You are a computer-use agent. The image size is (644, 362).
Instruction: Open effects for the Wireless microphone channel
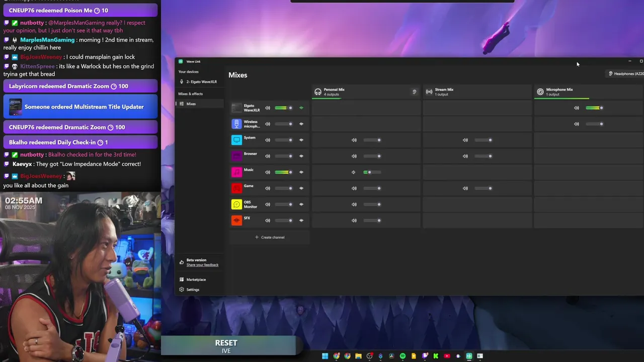[x=301, y=124]
